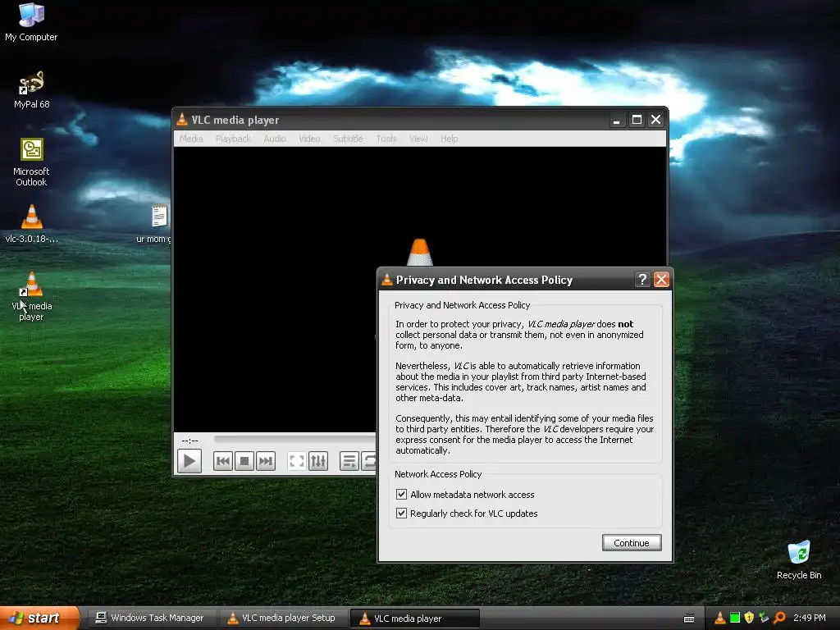
Task: Switch to VLC media player Setup taskbar button
Action: tap(282, 619)
